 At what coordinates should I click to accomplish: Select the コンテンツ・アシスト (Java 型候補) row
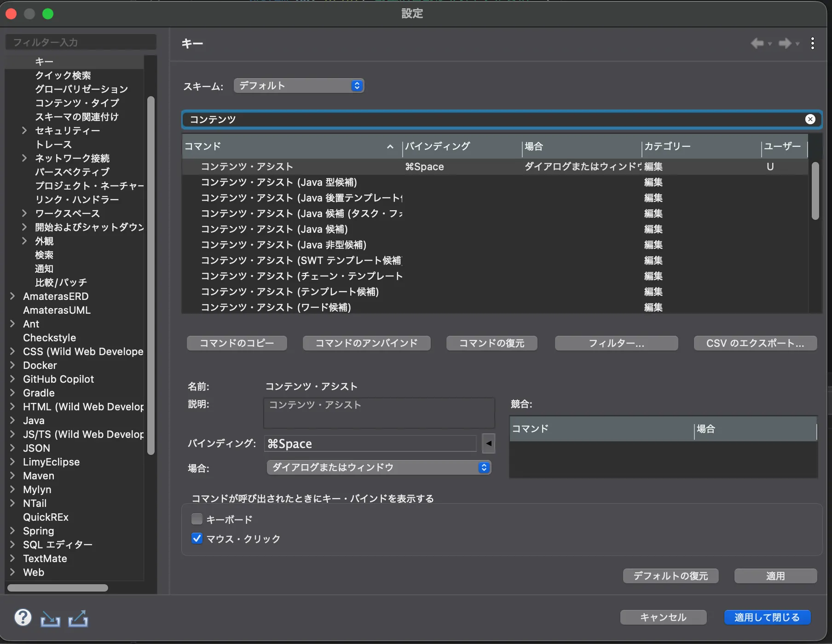[495, 182]
